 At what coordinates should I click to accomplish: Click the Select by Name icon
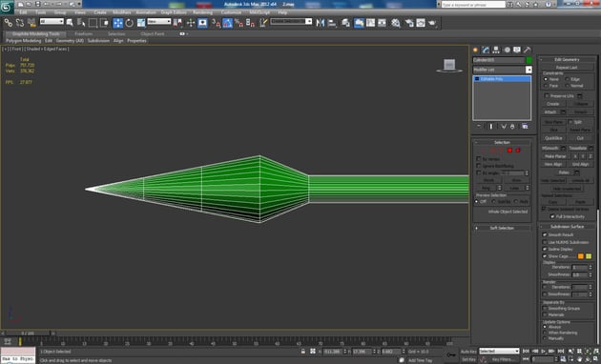pyautogui.click(x=81, y=23)
